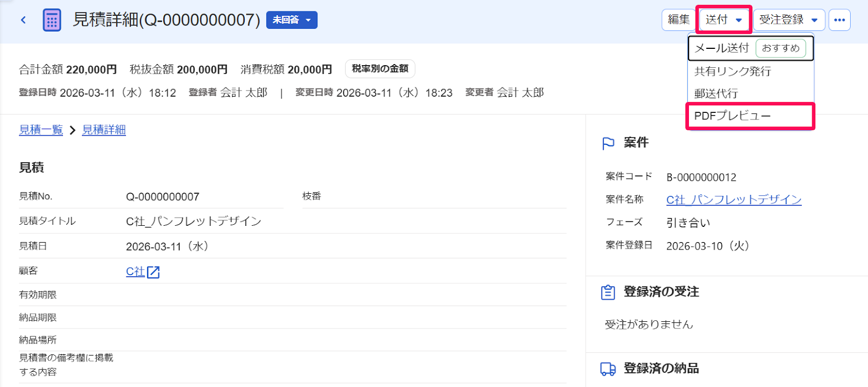Click the 登録済の納品 section heading
The height and width of the screenshot is (387, 868).
tap(661, 369)
